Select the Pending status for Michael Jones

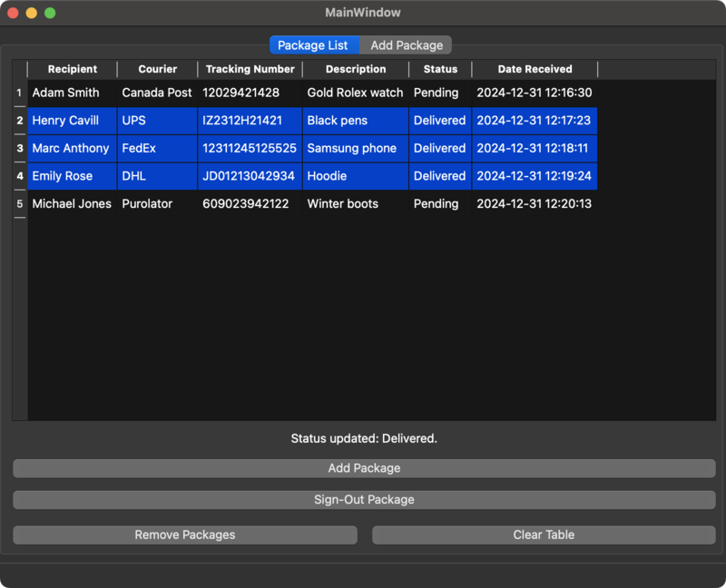[436, 204]
